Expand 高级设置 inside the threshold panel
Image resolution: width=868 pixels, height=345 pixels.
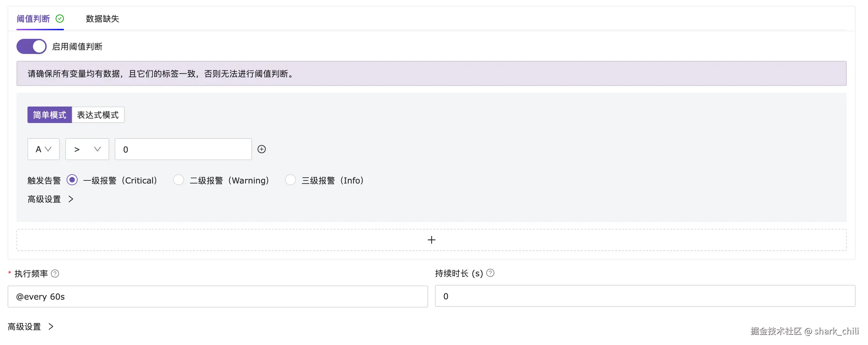pyautogui.click(x=50, y=199)
